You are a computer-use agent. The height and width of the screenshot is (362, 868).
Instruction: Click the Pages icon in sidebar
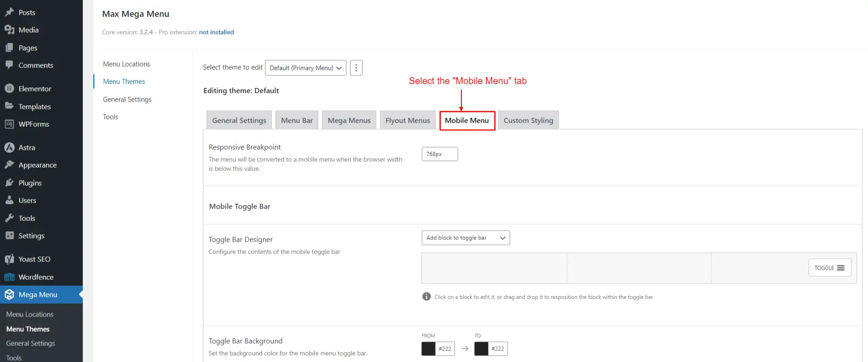[9, 47]
